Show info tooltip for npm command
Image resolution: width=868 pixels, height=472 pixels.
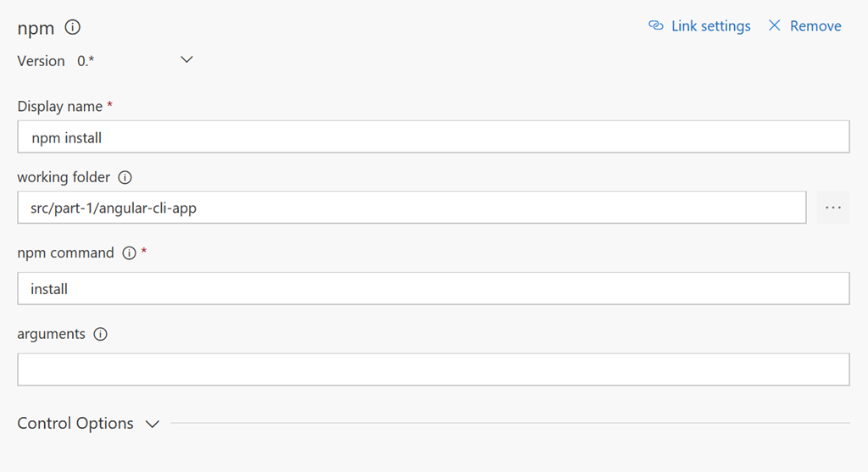click(x=129, y=253)
